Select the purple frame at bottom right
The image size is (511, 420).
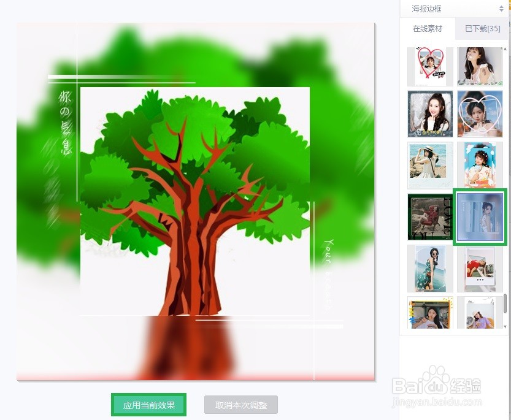pyautogui.click(x=480, y=313)
